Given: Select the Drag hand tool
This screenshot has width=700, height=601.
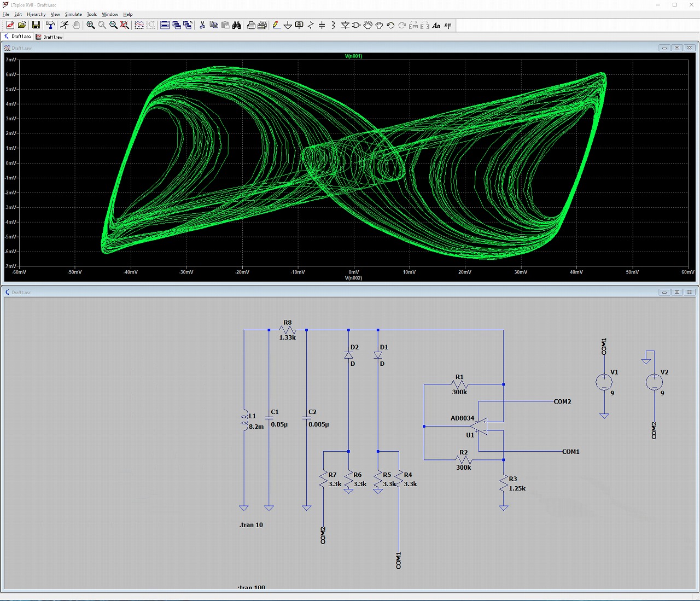Looking at the screenshot, I should [380, 25].
